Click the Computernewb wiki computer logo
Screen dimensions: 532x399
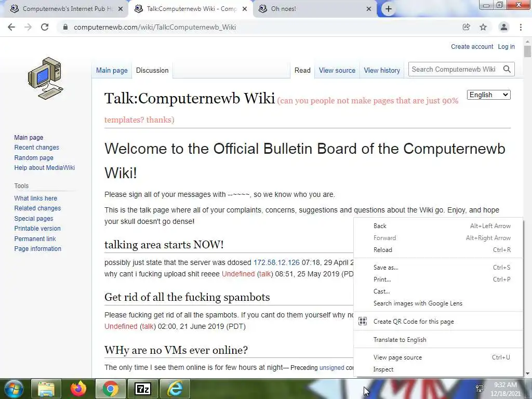(46, 78)
